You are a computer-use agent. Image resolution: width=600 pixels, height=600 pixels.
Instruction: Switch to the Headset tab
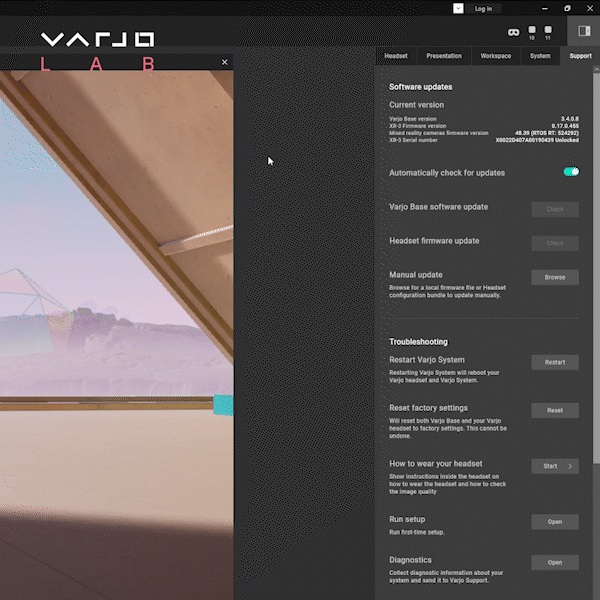point(395,56)
